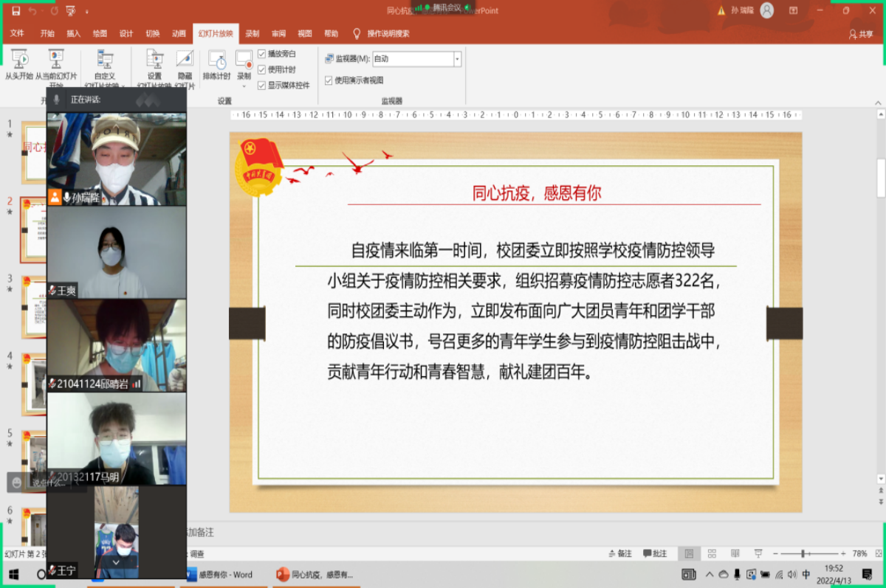886x588 pixels.
Task: Save the presentation from quick access toolbar
Action: pyautogui.click(x=16, y=10)
